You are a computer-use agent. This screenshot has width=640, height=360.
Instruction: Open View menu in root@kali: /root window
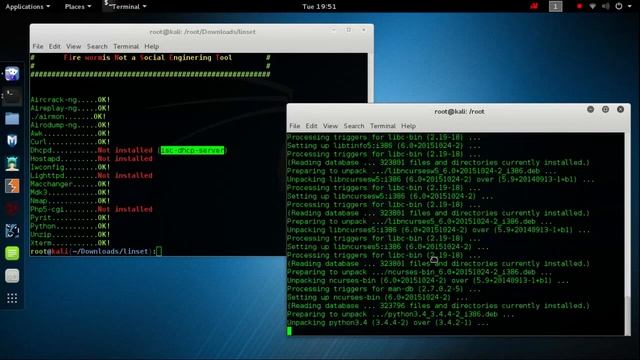330,126
